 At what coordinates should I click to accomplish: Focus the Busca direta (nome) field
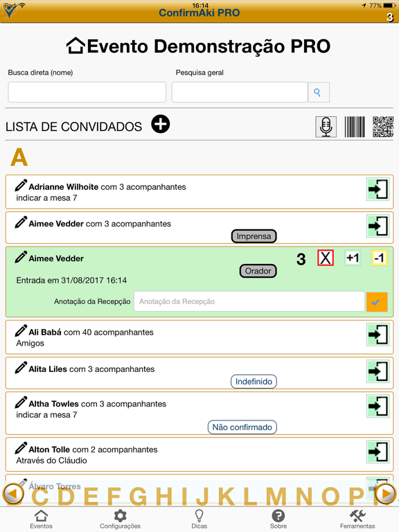[87, 92]
